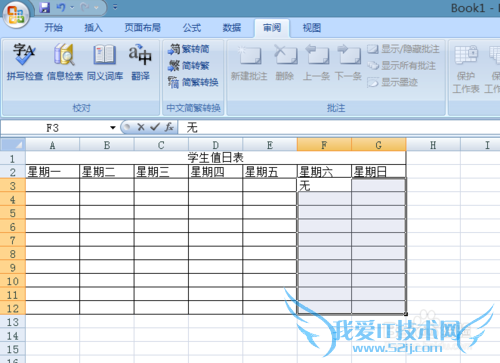Click cell 星期日
This screenshot has height=363, width=500.
[379, 172]
